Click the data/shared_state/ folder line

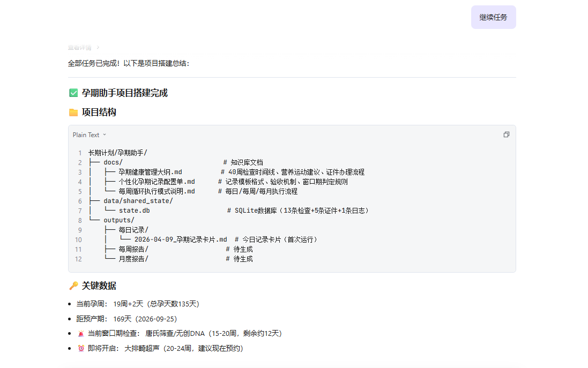coord(138,201)
